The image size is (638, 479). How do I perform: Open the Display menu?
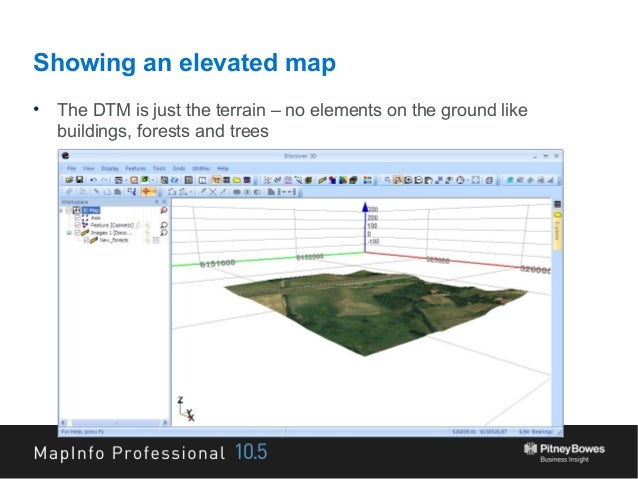(110, 168)
